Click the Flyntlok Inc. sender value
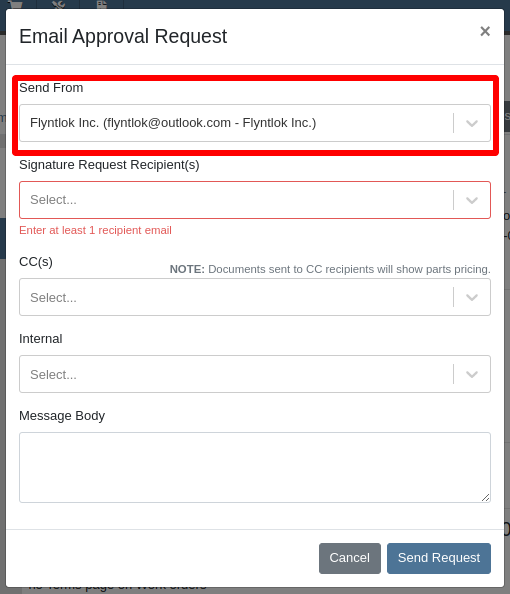The image size is (510, 594). coord(173,123)
